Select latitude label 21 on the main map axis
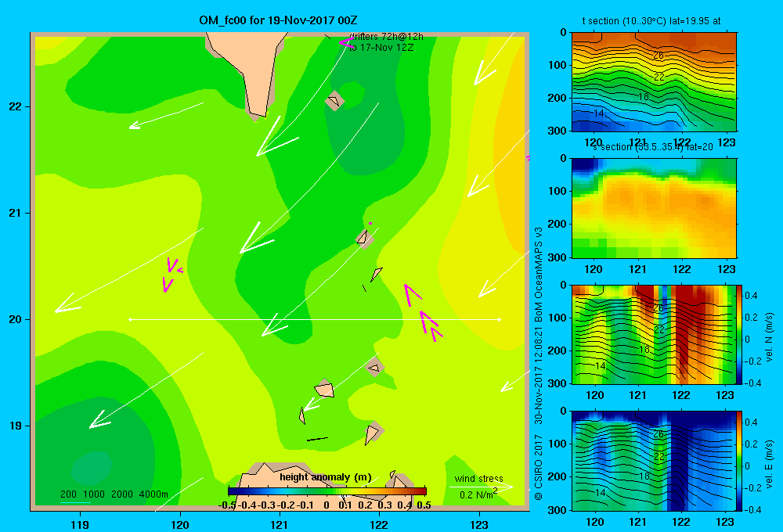Image resolution: width=783 pixels, height=532 pixels. pyautogui.click(x=16, y=213)
